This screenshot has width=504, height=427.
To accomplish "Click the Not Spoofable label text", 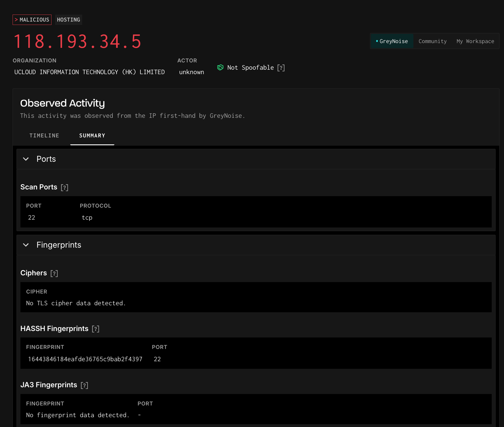I will pyautogui.click(x=250, y=67).
